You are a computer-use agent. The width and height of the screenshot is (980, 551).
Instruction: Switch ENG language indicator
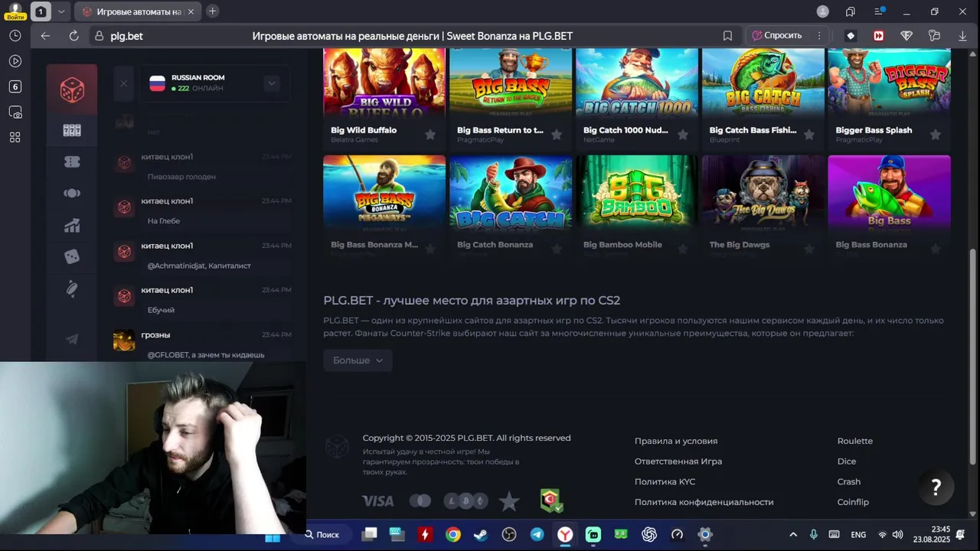point(858,534)
